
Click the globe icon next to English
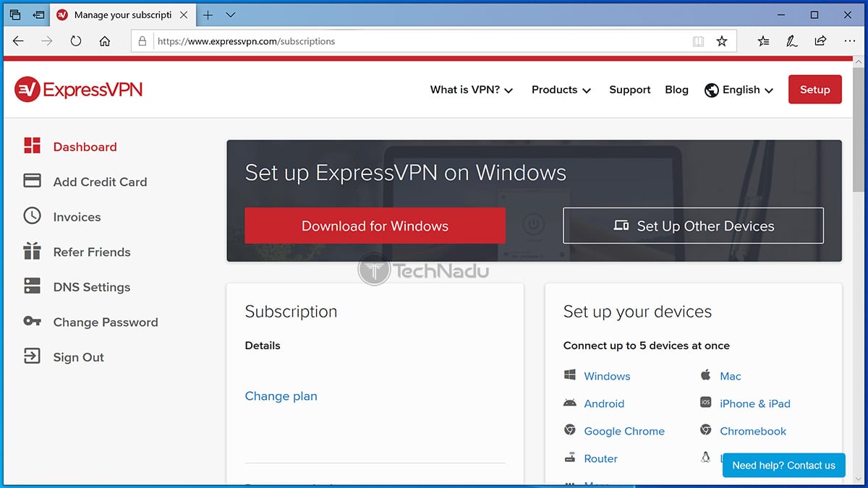711,90
